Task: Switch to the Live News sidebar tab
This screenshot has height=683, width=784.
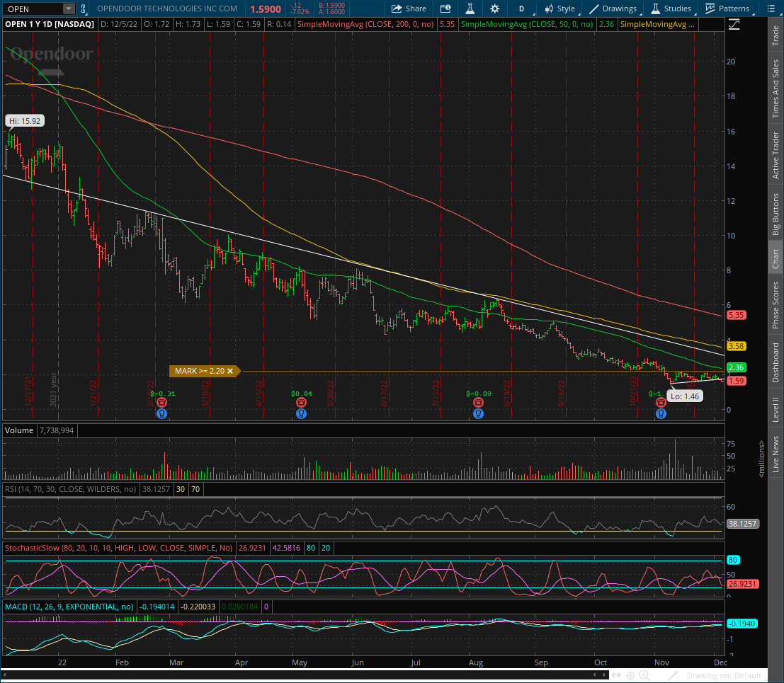Action: click(776, 454)
